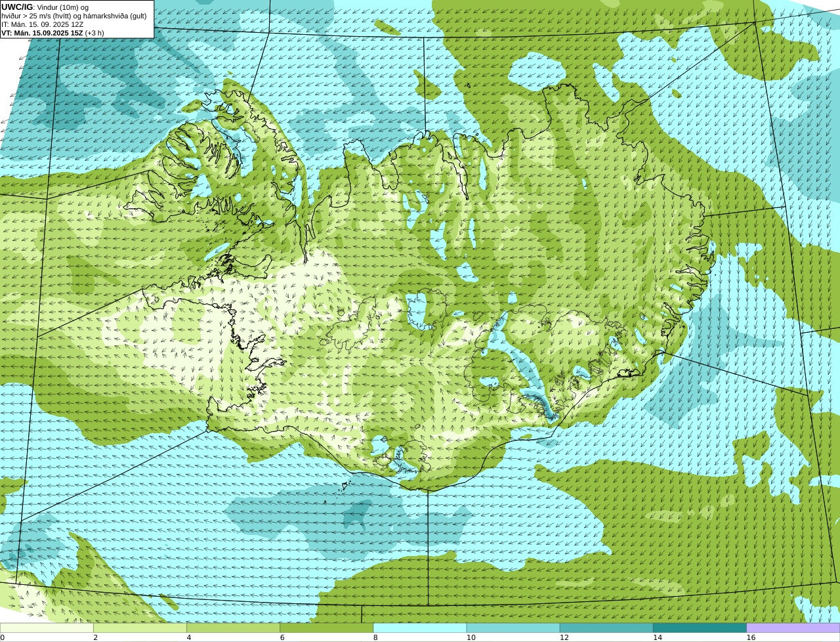The width and height of the screenshot is (840, 642).
Task: Click the "UWC/IG: Vindur (10m) og" title line
Action: [45, 7]
